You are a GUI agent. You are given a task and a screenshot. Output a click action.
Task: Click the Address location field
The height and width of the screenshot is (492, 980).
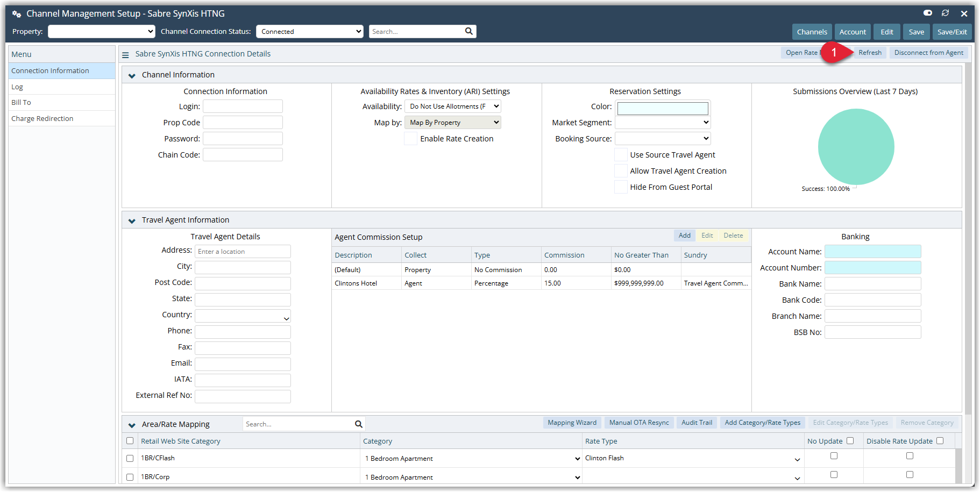[x=243, y=252]
